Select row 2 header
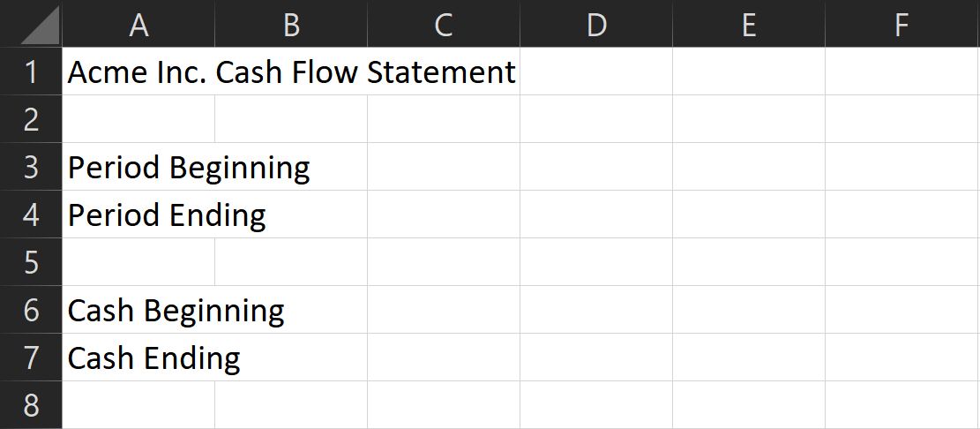The height and width of the screenshot is (429, 980). pos(31,119)
